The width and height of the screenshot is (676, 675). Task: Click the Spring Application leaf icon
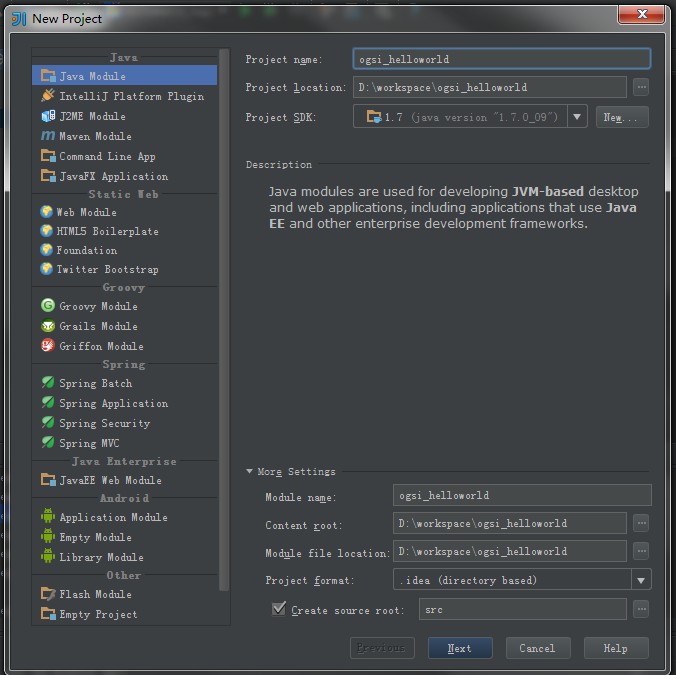pyautogui.click(x=48, y=403)
